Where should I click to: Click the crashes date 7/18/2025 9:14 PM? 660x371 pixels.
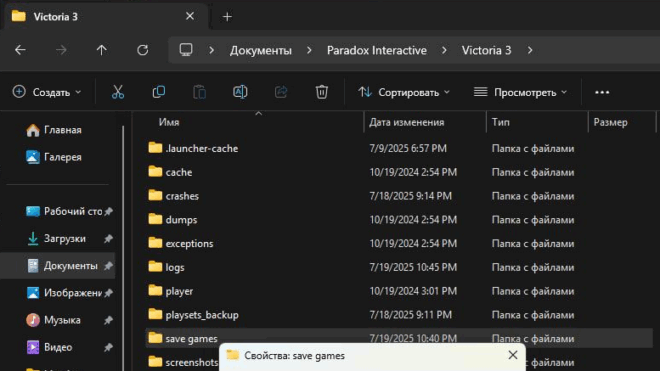pos(410,196)
